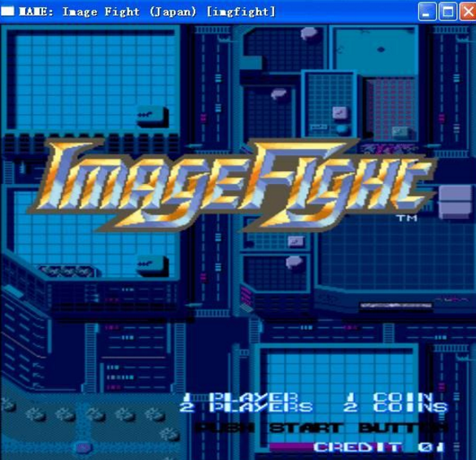Click the TM mark beneath the logo
Image resolution: width=476 pixels, height=460 pixels.
(407, 218)
